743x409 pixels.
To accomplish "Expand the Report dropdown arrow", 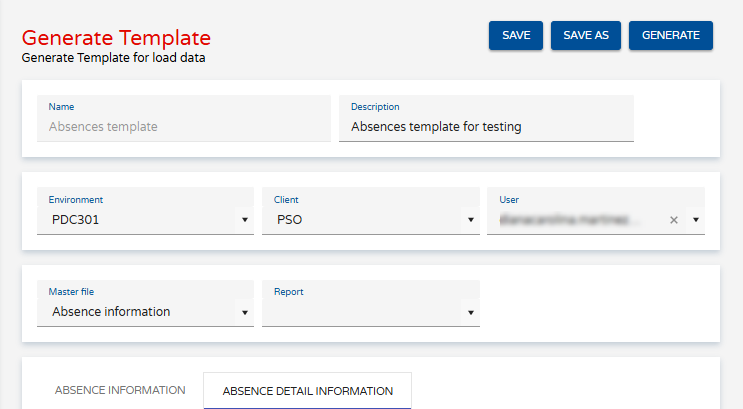I will point(471,313).
